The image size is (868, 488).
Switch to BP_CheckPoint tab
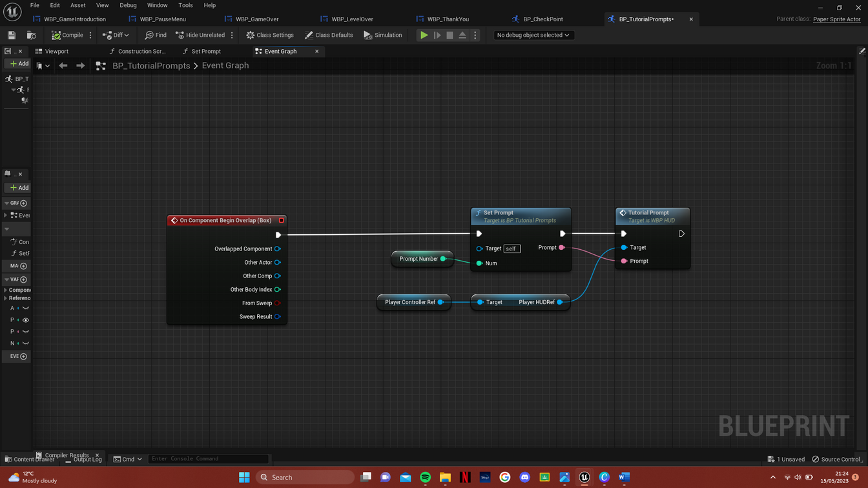[x=543, y=19]
